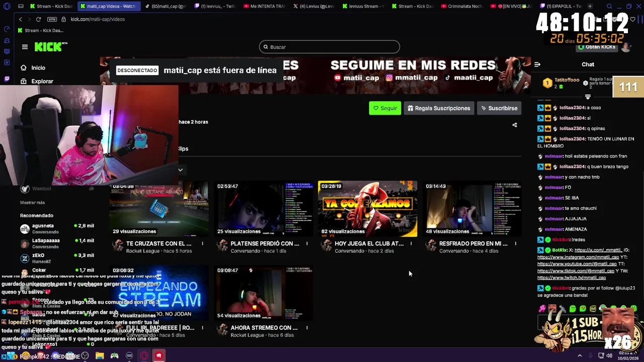Open a new browser tab with plus
Viewport: 644px width, 362px height.
pyautogui.click(x=590, y=6)
